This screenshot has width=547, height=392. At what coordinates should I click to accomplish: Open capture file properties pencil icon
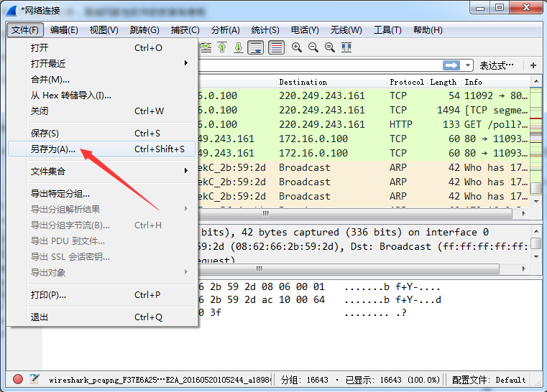(34, 379)
